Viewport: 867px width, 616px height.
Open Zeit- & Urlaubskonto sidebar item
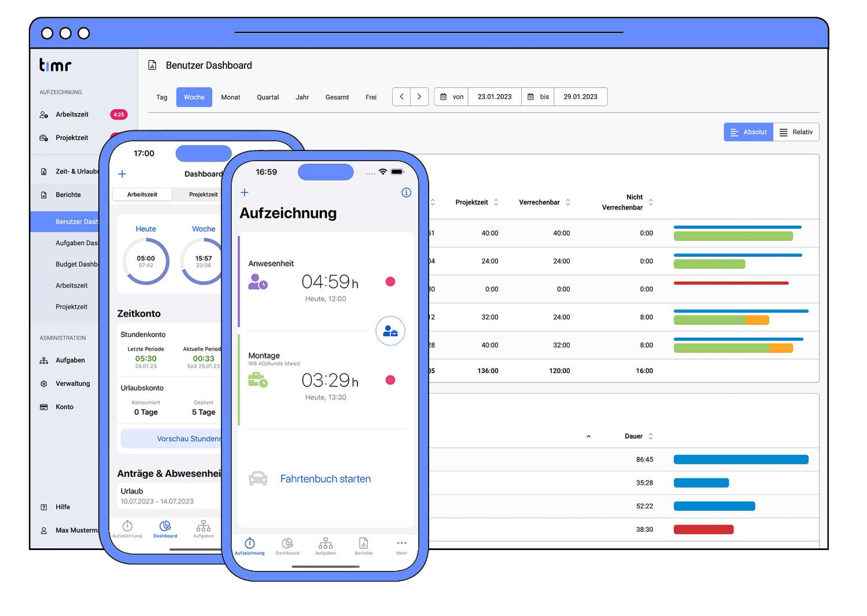tap(69, 172)
